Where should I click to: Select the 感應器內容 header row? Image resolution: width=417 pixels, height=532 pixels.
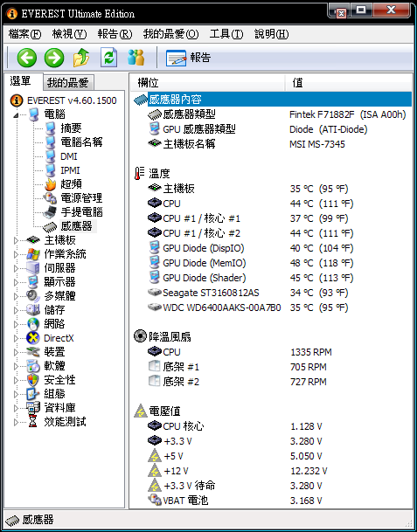pos(273,100)
